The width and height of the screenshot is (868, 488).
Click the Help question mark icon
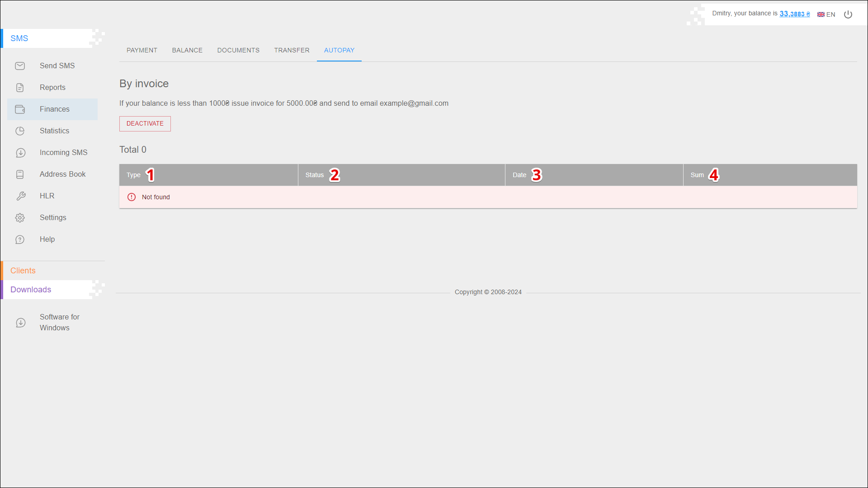click(20, 239)
